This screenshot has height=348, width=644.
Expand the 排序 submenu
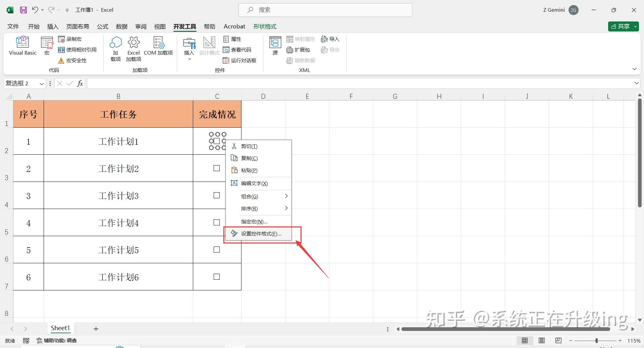coord(258,208)
